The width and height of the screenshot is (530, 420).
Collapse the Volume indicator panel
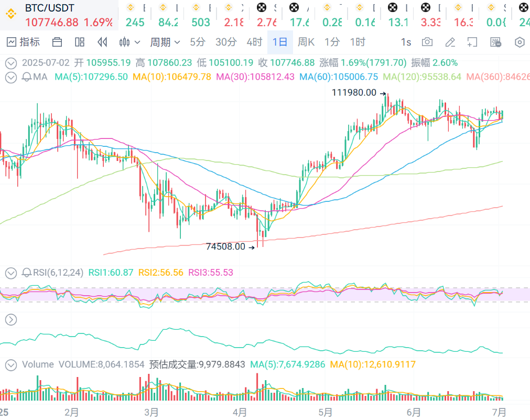[x=11, y=364]
